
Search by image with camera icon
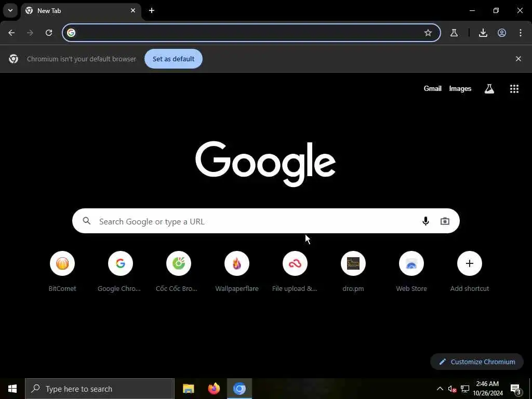[445, 221]
